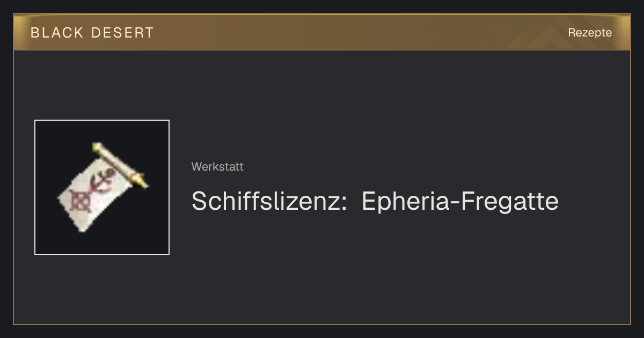Click the red compass mark on the flag

(80, 202)
